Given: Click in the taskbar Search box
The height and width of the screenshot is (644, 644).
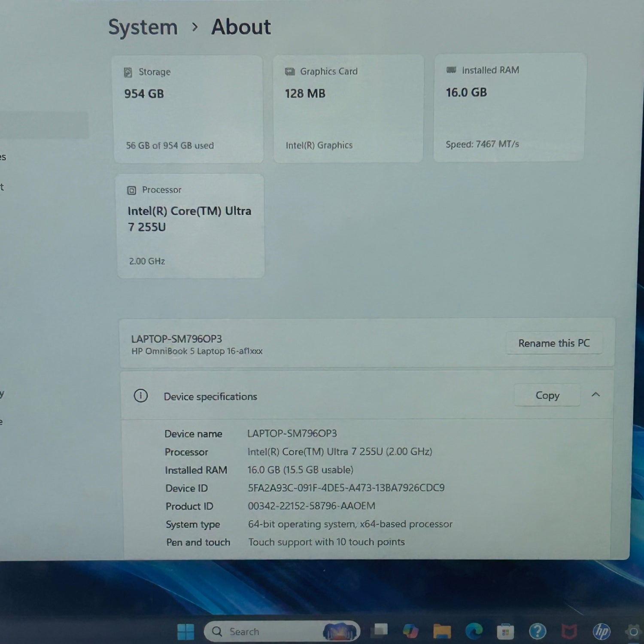Looking at the screenshot, I should (x=266, y=632).
